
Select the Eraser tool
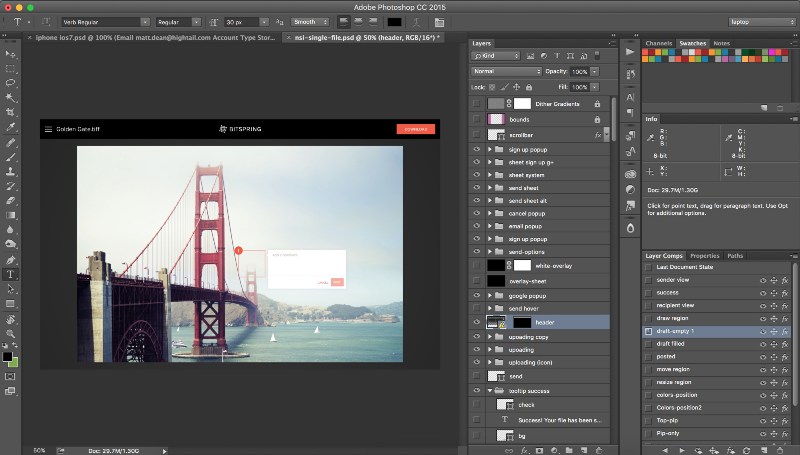[x=10, y=200]
